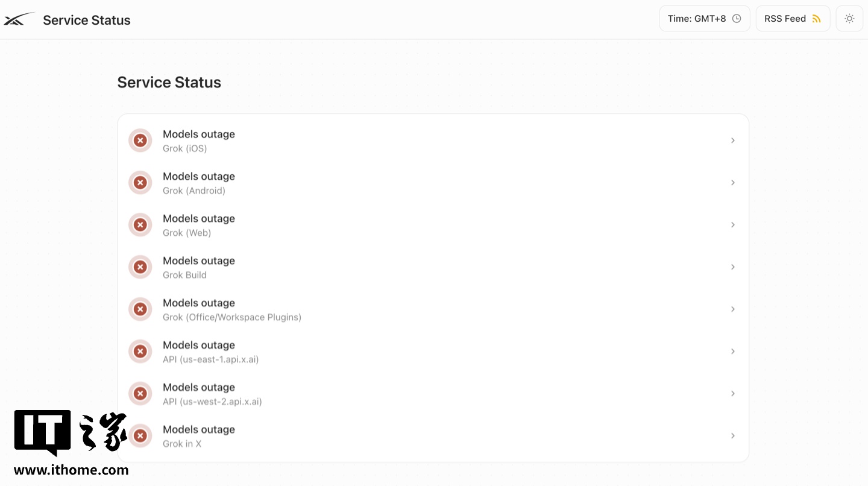Click the red error icon for Grok (Android)
Viewport: 868px width, 486px height.
(140, 183)
